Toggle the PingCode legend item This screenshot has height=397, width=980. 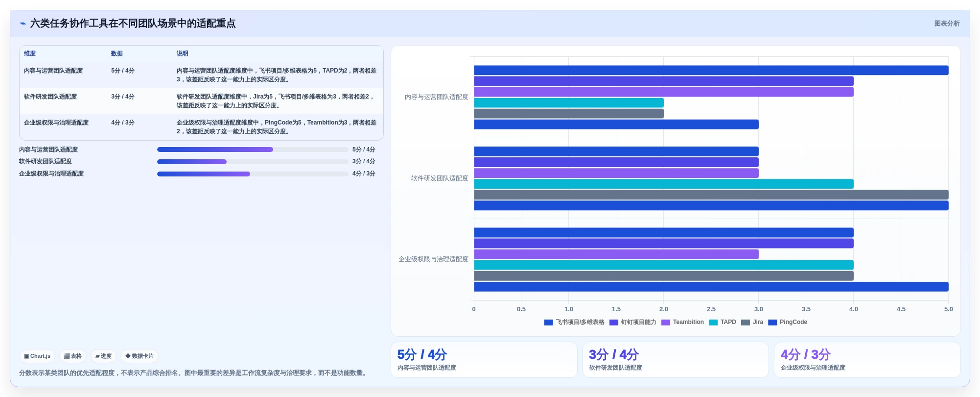tap(788, 322)
